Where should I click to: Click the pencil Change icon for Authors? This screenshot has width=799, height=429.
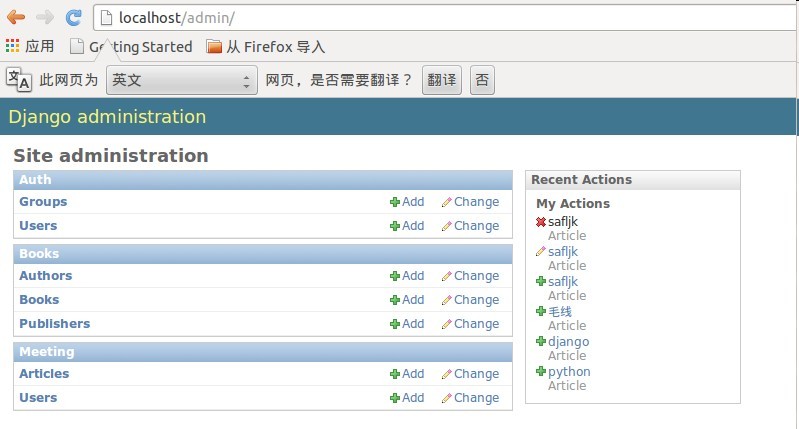(x=446, y=276)
